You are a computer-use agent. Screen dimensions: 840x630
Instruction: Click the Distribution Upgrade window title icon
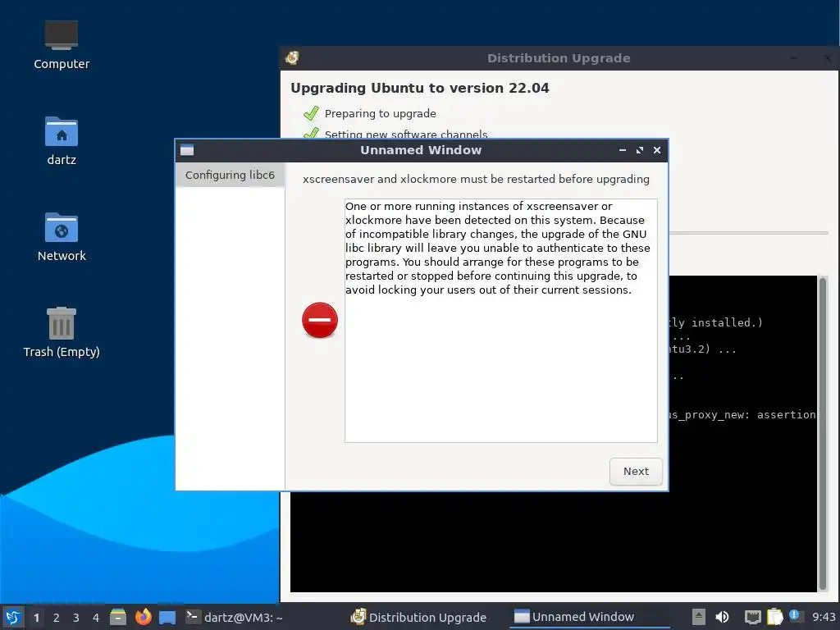(x=292, y=58)
